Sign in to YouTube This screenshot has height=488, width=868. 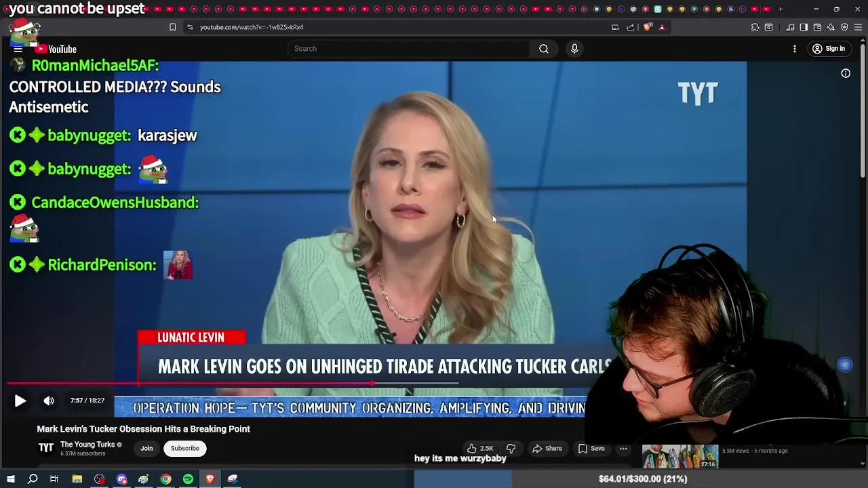[x=829, y=49]
